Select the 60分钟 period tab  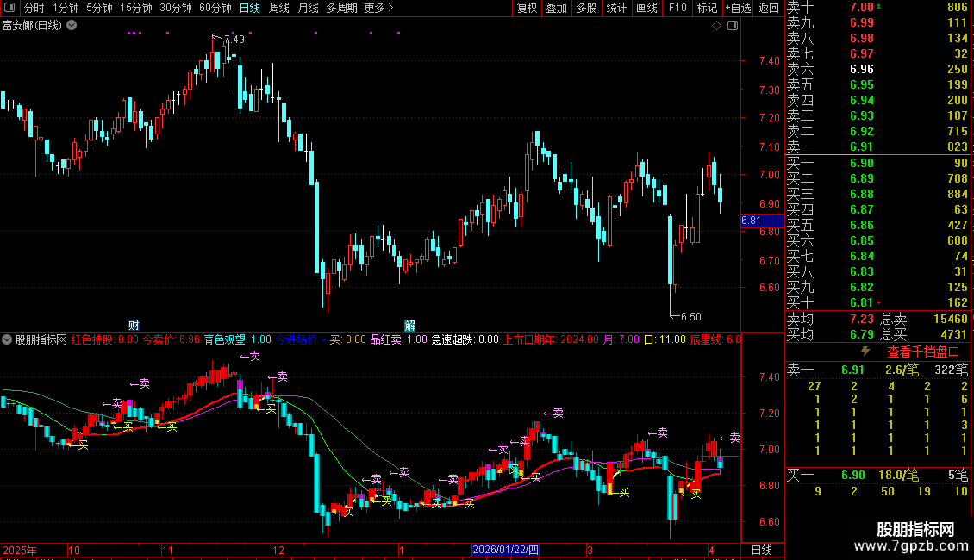(x=215, y=8)
